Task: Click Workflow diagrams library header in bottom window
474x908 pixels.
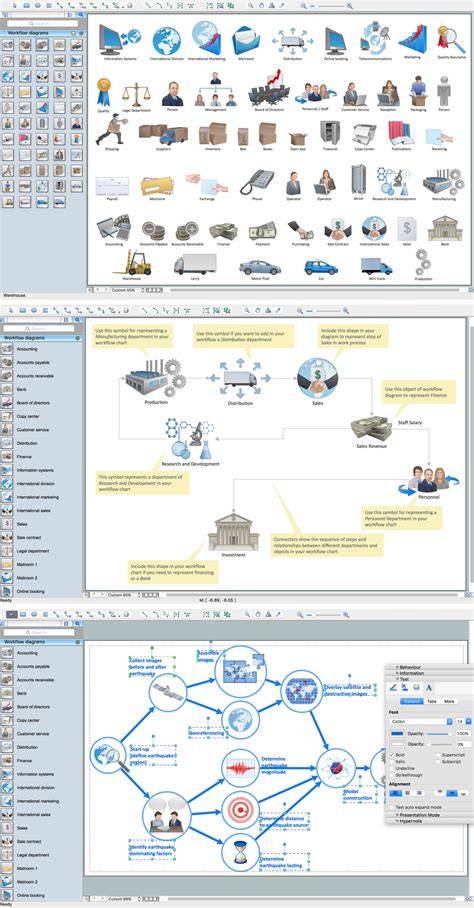Action: pos(41,642)
